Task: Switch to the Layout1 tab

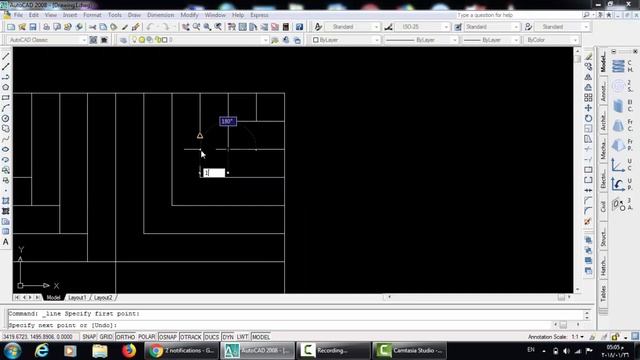Action: [x=77, y=298]
